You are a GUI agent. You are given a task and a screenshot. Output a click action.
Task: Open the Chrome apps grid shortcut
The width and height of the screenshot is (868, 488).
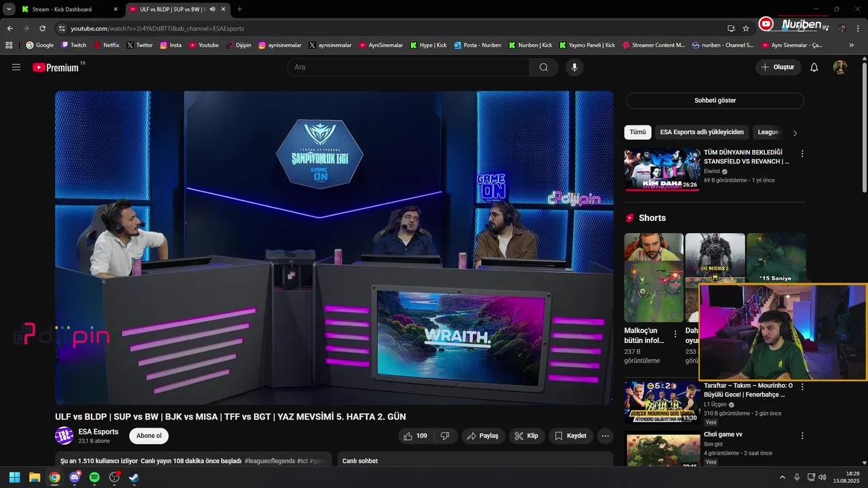point(9,45)
